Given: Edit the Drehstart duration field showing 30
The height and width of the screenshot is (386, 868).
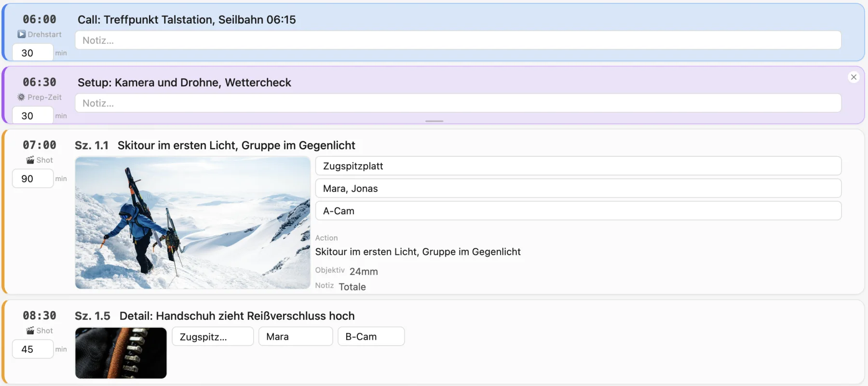Looking at the screenshot, I should [32, 53].
